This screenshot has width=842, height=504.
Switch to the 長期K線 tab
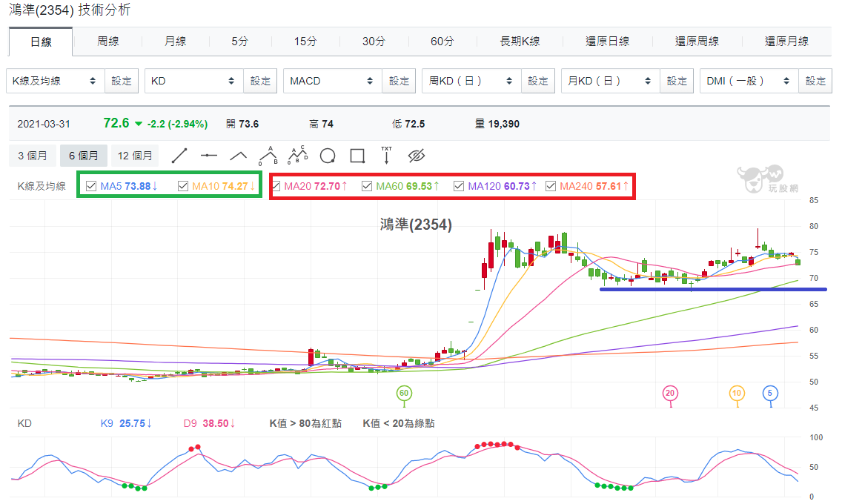click(x=520, y=42)
